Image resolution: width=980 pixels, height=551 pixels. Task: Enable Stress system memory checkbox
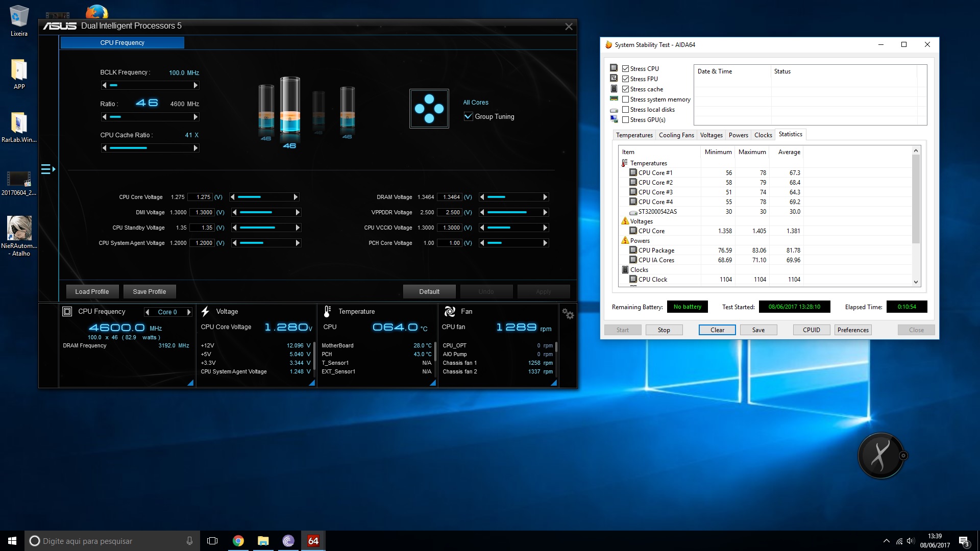click(x=625, y=99)
